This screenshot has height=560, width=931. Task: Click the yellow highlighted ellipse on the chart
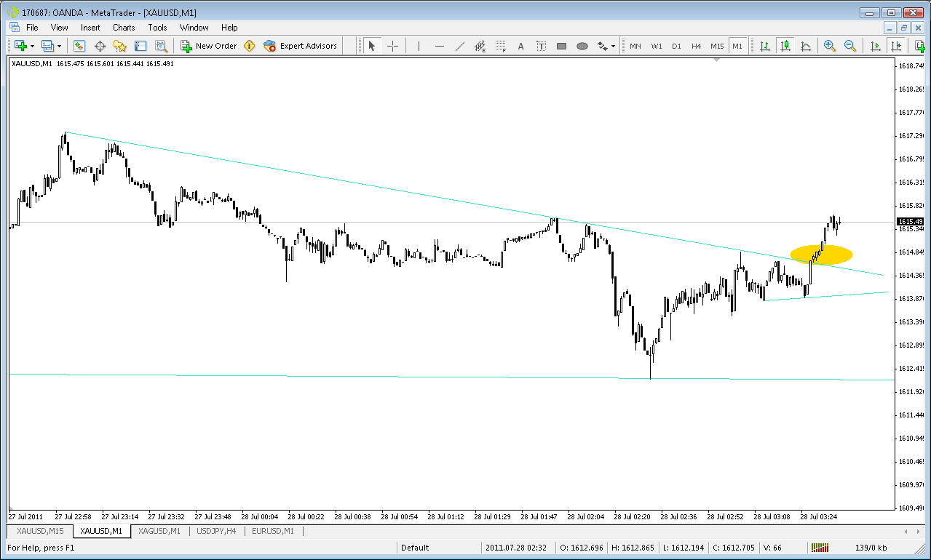click(x=821, y=254)
